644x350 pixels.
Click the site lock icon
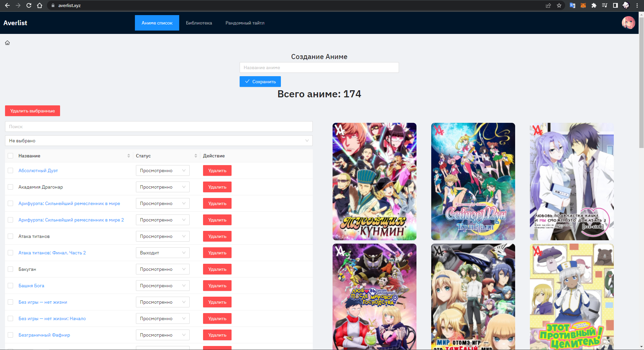click(53, 5)
